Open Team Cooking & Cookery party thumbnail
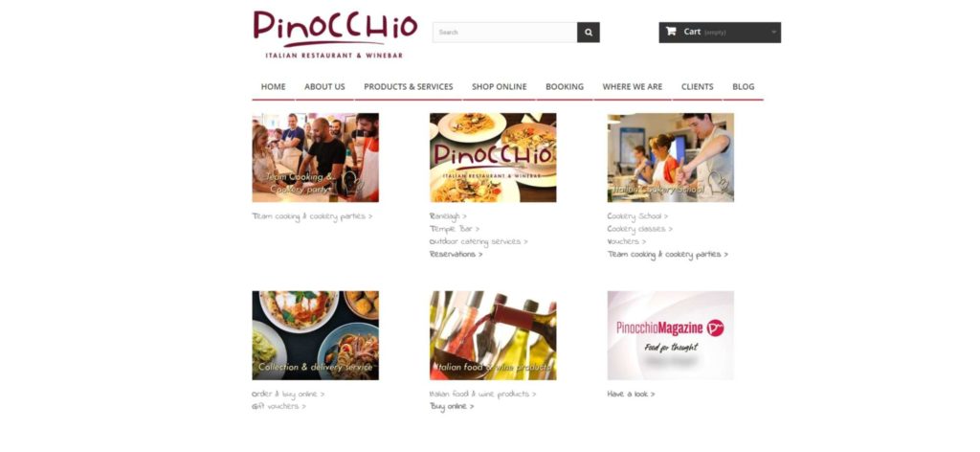Viewport: 980px width, 452px height. click(316, 158)
